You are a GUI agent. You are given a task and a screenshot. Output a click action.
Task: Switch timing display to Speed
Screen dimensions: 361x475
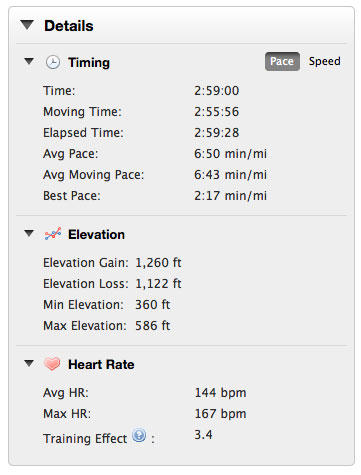pos(324,61)
